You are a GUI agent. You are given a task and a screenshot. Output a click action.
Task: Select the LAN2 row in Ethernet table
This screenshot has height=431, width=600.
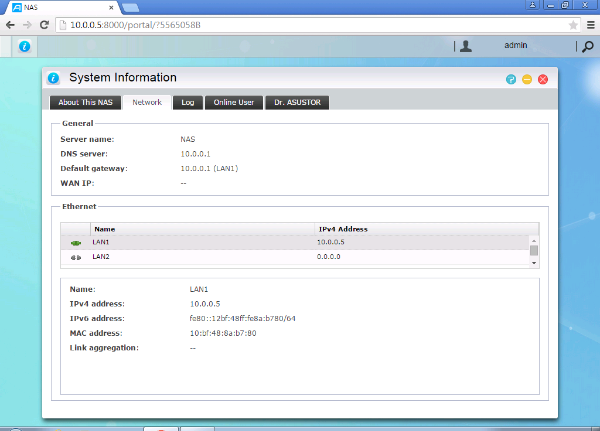pos(295,257)
